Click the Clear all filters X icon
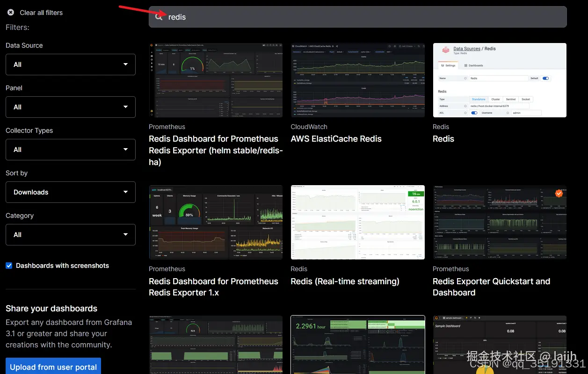Image resolution: width=588 pixels, height=374 pixels. (11, 13)
